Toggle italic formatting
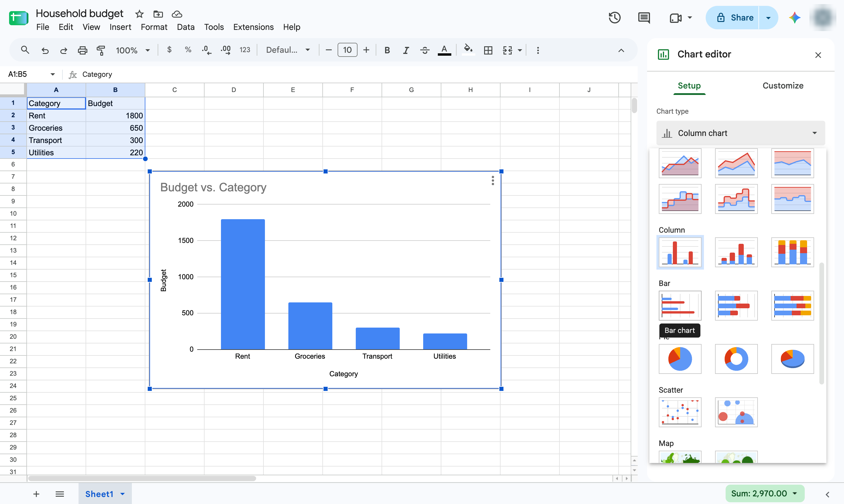This screenshot has width=844, height=504. [x=406, y=50]
